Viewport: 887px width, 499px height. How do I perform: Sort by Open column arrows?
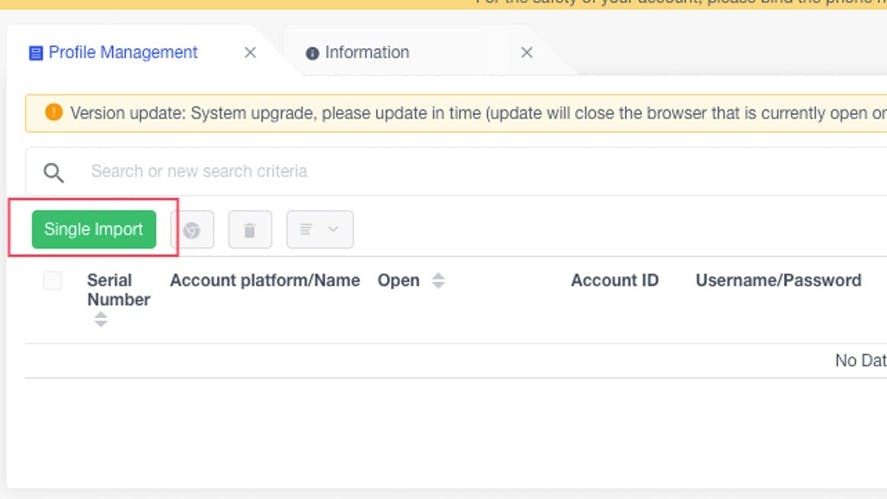point(438,281)
